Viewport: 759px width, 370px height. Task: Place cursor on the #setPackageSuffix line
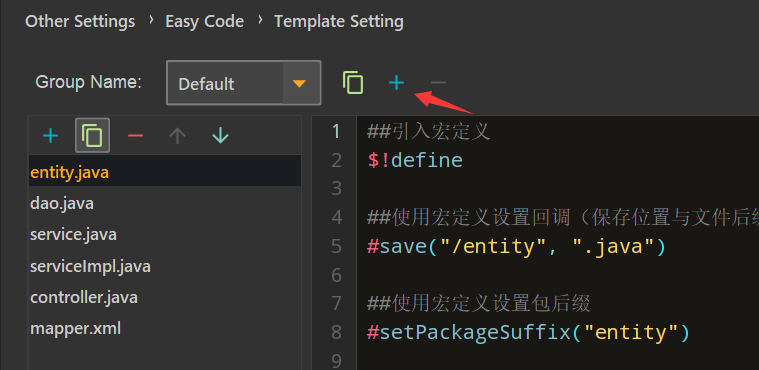point(528,333)
